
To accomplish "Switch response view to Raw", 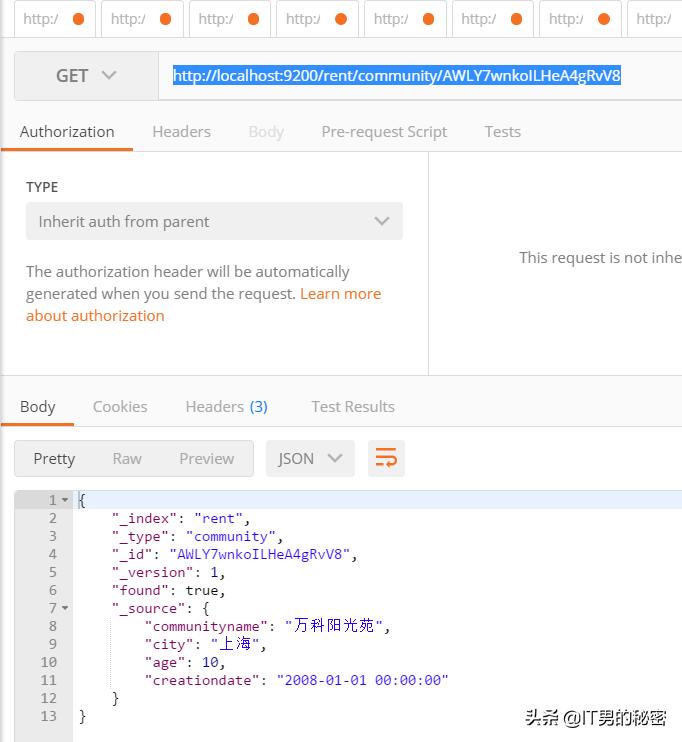I will tap(127, 458).
